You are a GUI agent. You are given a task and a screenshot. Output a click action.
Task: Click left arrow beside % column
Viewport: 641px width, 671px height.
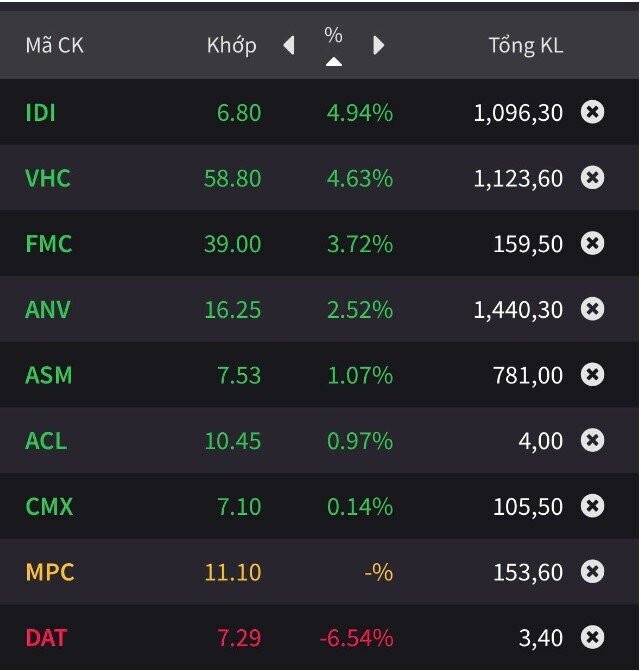pyautogui.click(x=289, y=45)
